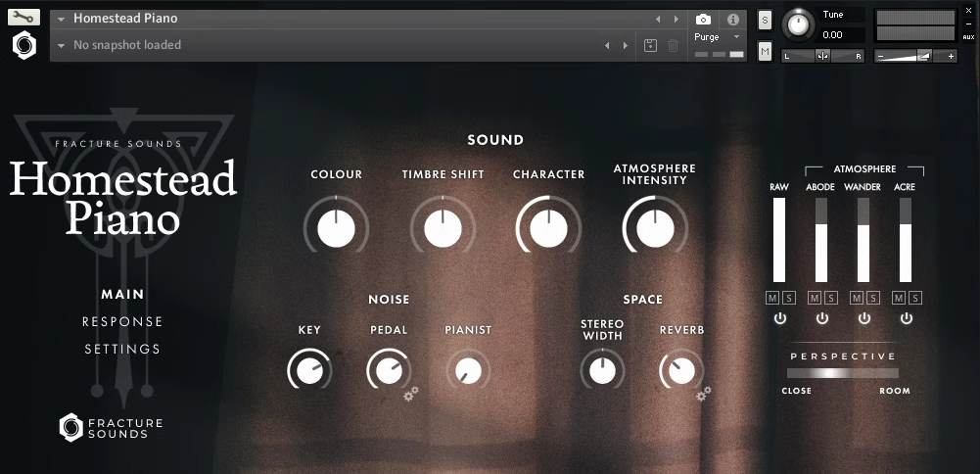The image size is (980, 474).
Task: Click the Kontakt instrument logo icon
Action: [x=24, y=46]
